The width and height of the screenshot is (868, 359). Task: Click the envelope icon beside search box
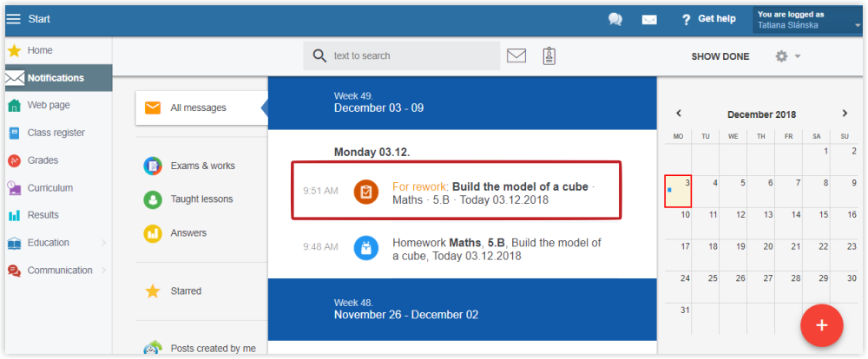516,55
